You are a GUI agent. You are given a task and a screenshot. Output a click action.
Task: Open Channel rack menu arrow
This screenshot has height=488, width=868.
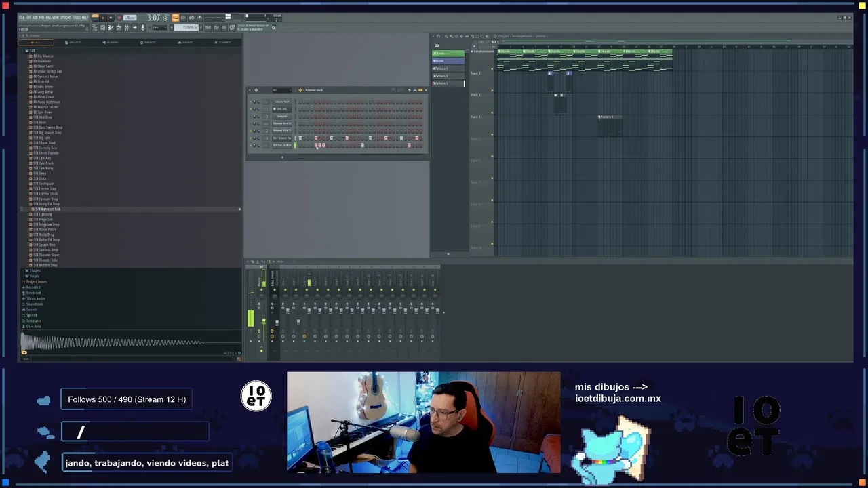coord(250,90)
